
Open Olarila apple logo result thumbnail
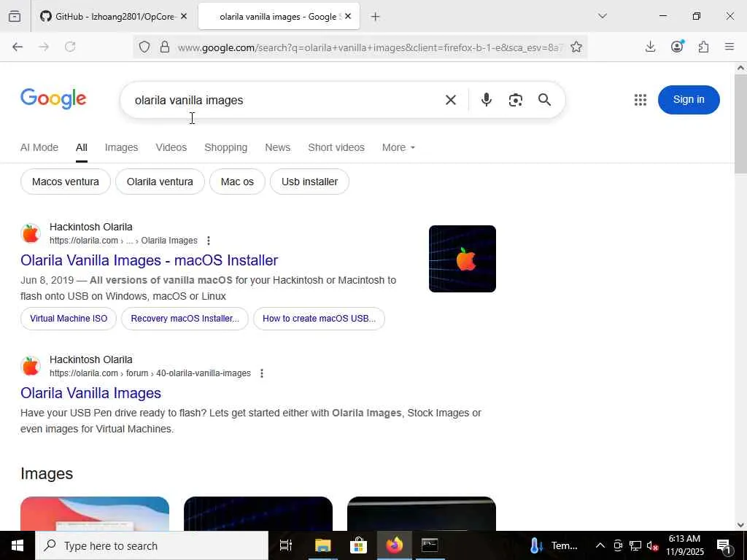point(462,259)
